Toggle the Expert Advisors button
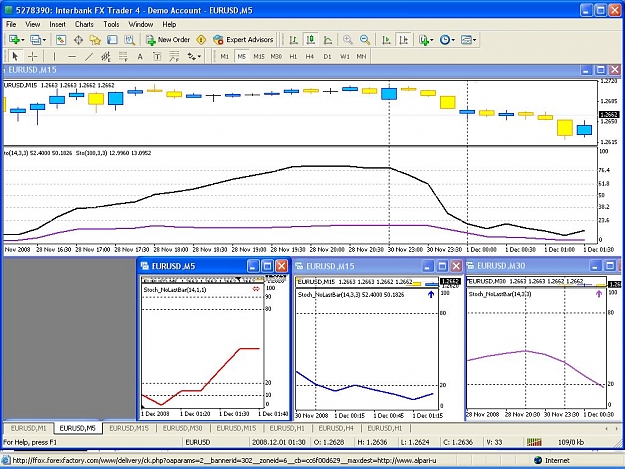The width and height of the screenshot is (625, 469). tap(243, 40)
